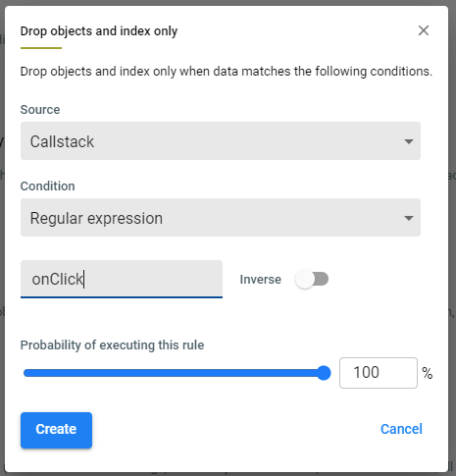This screenshot has width=456, height=476.
Task: Click the percent sign beside the 100 field
Action: (x=427, y=373)
